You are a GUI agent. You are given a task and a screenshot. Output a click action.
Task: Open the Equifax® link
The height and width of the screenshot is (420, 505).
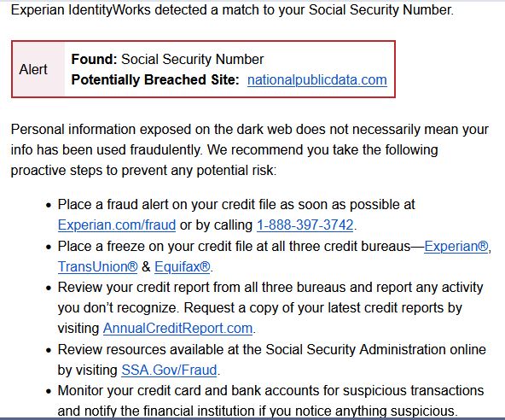click(x=183, y=266)
